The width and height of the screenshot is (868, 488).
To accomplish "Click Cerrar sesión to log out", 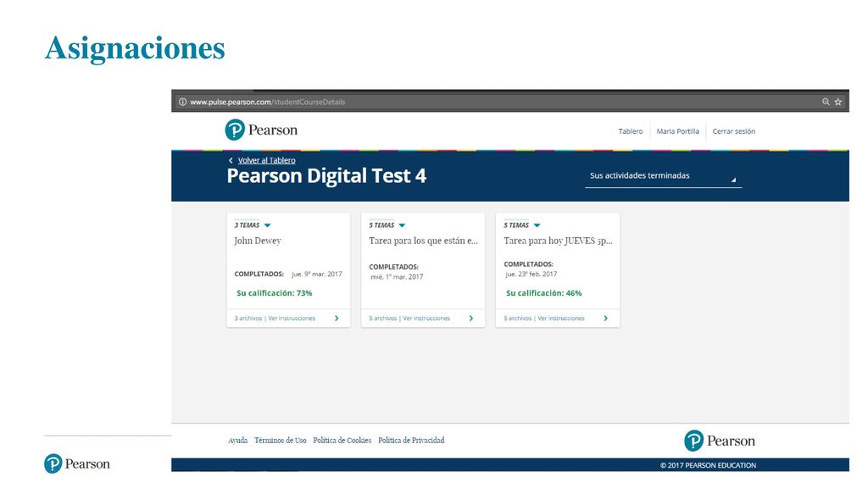I will point(733,131).
